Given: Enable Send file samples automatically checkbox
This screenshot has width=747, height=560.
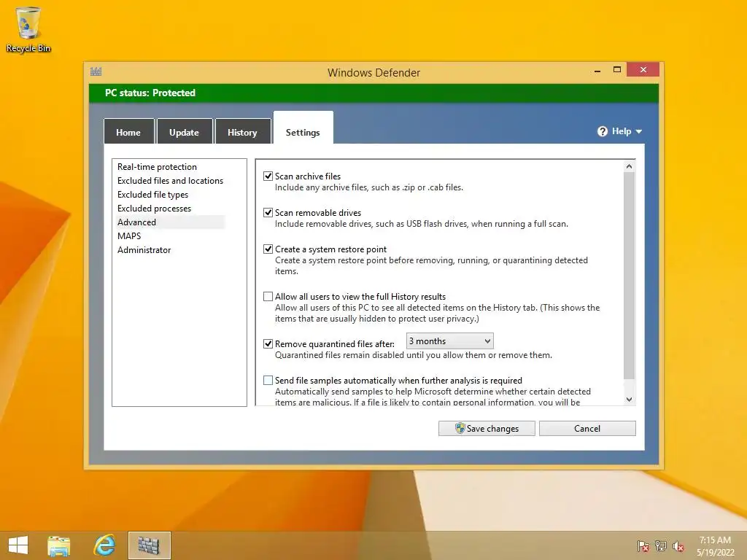Looking at the screenshot, I should [268, 380].
